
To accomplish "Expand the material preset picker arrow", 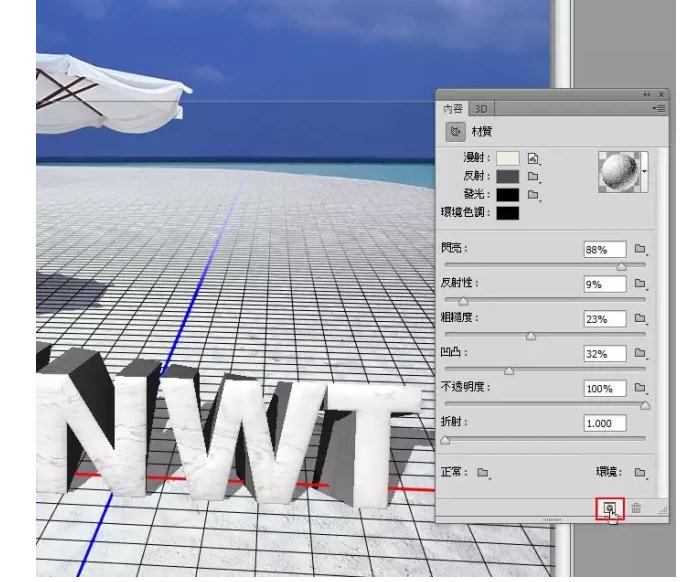I will point(644,172).
